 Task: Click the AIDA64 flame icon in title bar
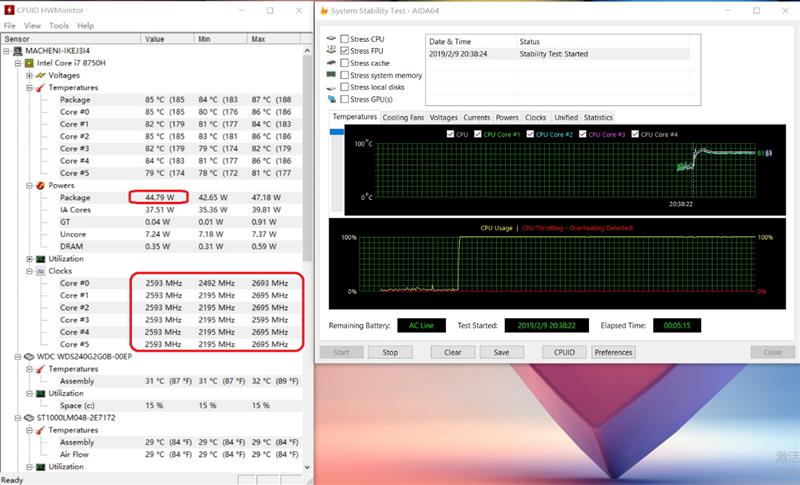click(x=324, y=10)
